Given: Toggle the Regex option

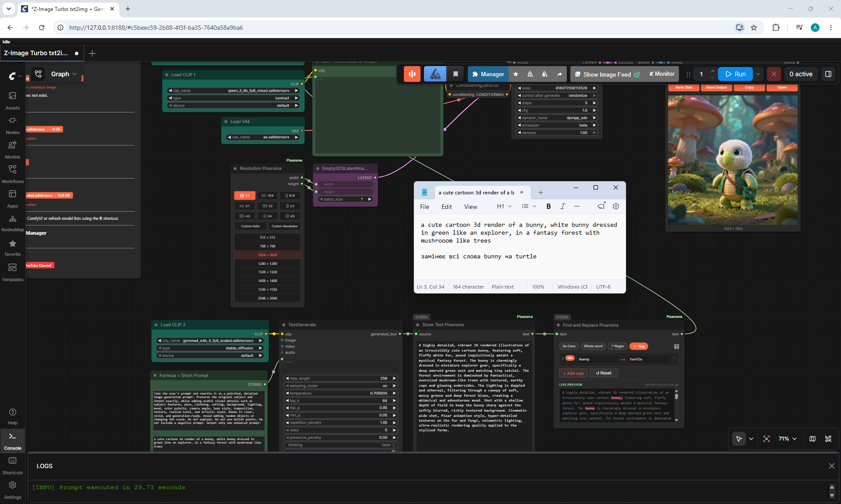Looking at the screenshot, I should (617, 346).
